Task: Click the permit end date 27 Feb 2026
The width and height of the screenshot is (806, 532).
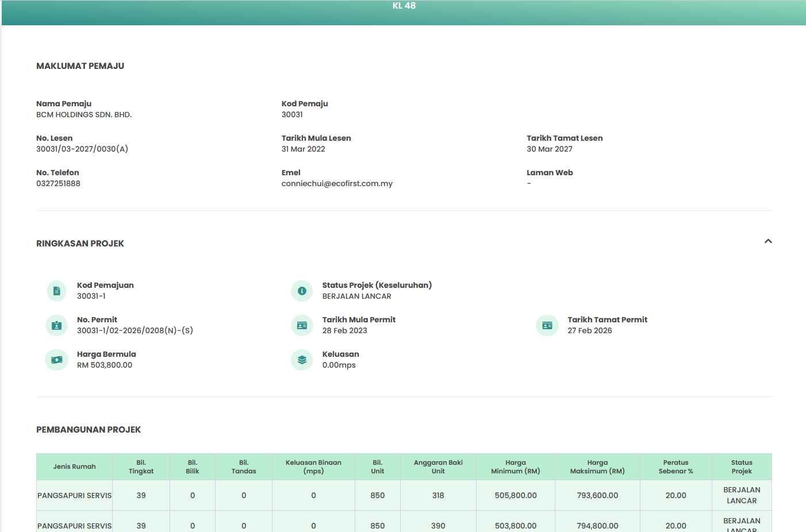Action: click(x=590, y=331)
